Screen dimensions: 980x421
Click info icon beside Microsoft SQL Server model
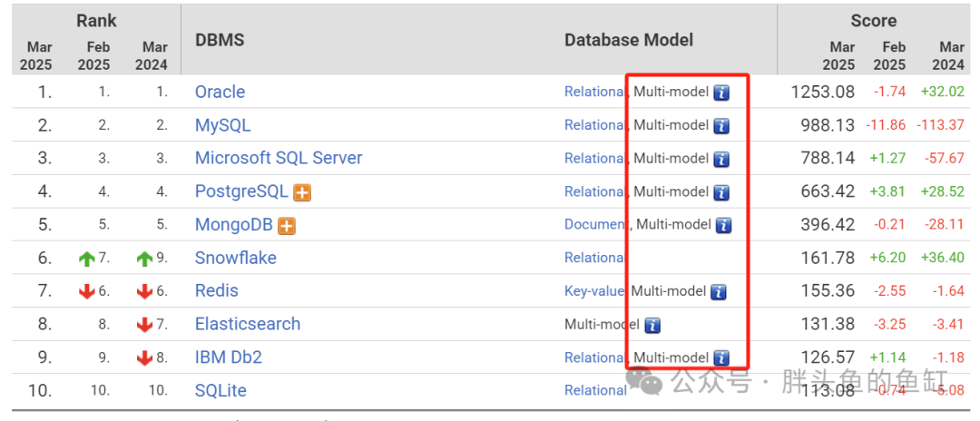coord(721,159)
